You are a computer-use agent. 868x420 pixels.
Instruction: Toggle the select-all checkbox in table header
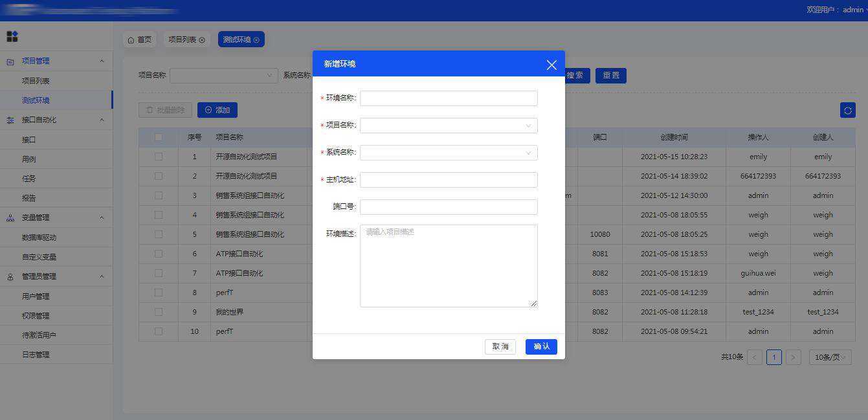coord(159,137)
